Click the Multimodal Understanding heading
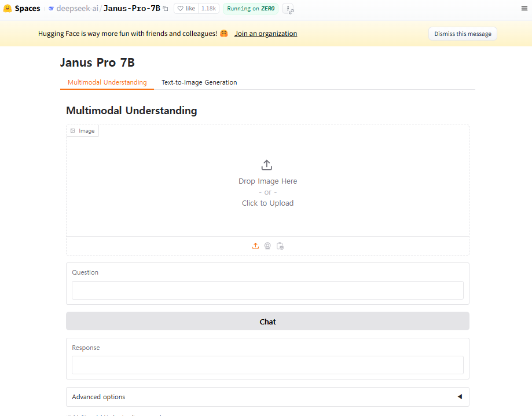Image resolution: width=532 pixels, height=416 pixels. tap(131, 111)
